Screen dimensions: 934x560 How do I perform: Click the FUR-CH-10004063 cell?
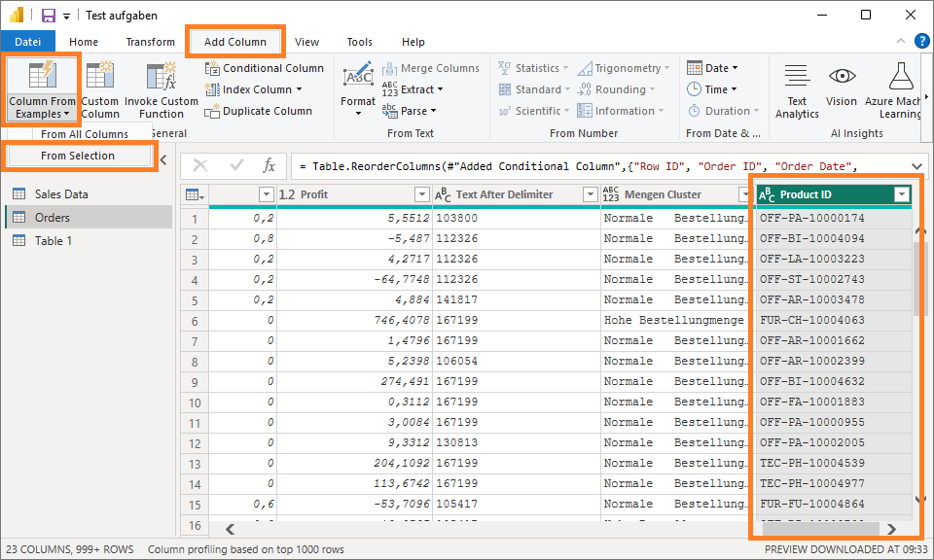tap(834, 320)
